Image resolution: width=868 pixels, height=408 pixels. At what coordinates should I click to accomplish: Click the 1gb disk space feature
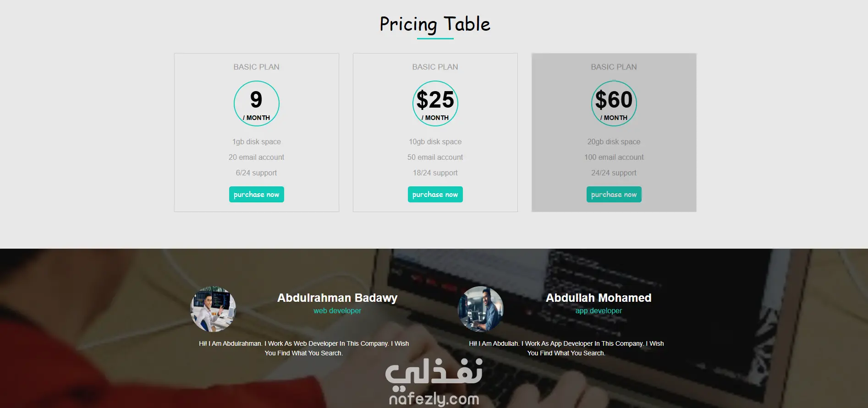tap(256, 142)
